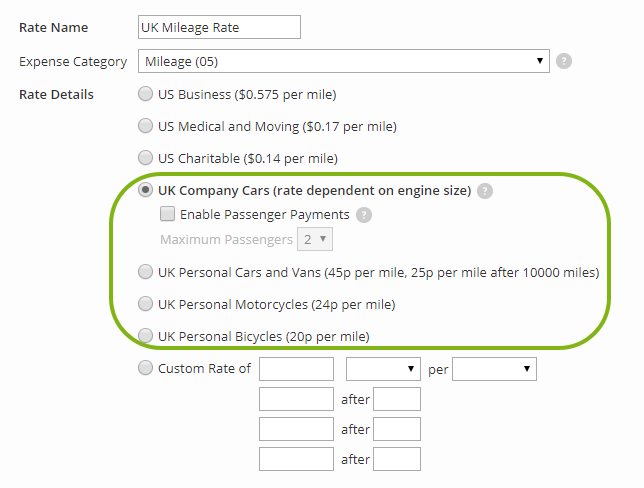Select the Custom Rate radio button
This screenshot has height=488, width=644.
pos(146,368)
